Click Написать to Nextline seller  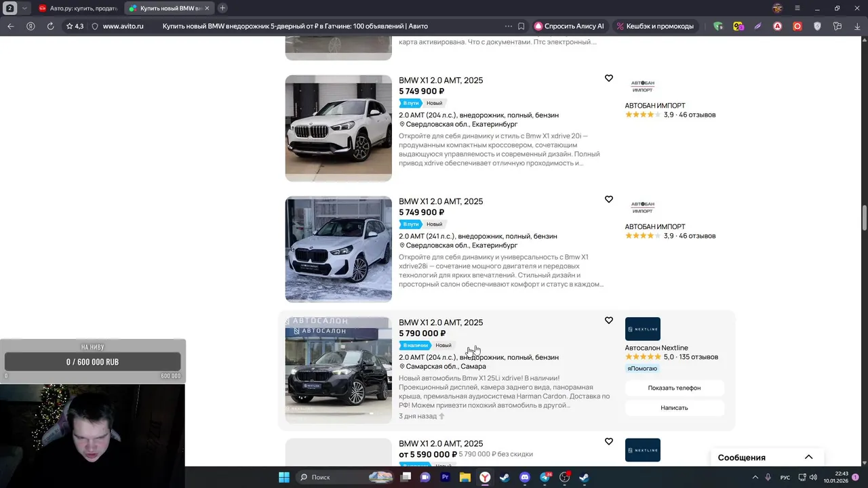[674, 408]
